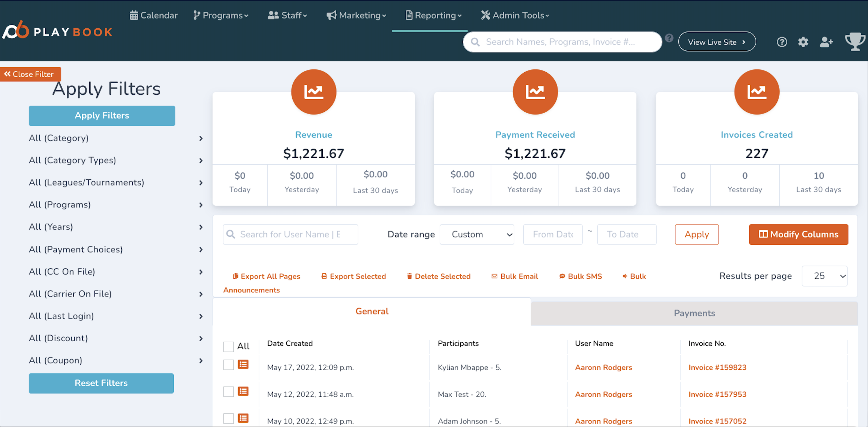Click the Search for User Name input field

290,234
